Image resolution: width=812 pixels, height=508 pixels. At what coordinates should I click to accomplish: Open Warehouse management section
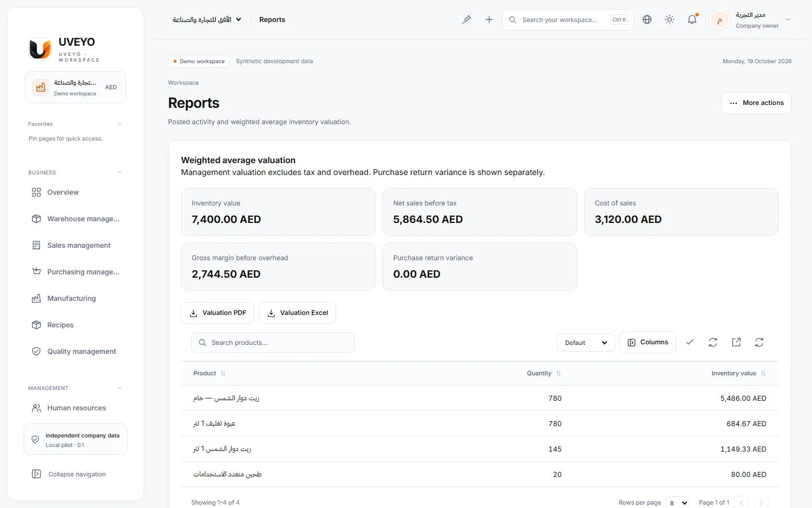[x=76, y=219]
